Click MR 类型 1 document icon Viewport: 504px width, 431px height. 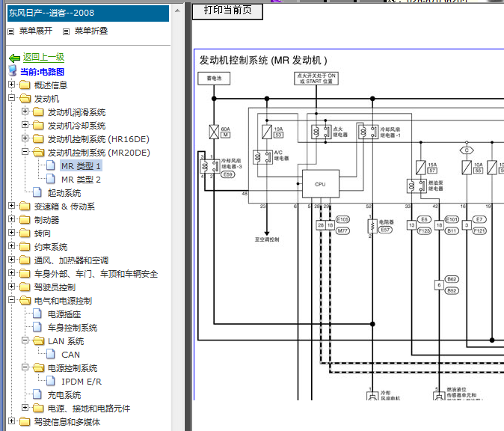tap(50, 165)
